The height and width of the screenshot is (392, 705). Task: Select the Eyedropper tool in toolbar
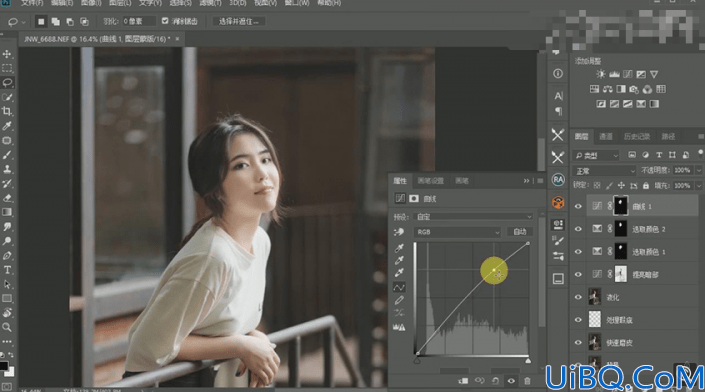point(7,126)
